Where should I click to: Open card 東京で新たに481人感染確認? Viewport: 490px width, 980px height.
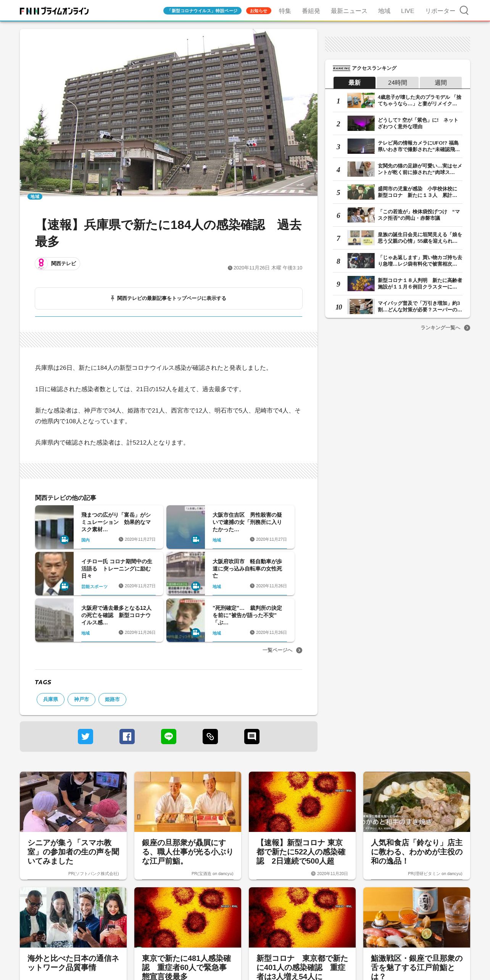coord(188,933)
